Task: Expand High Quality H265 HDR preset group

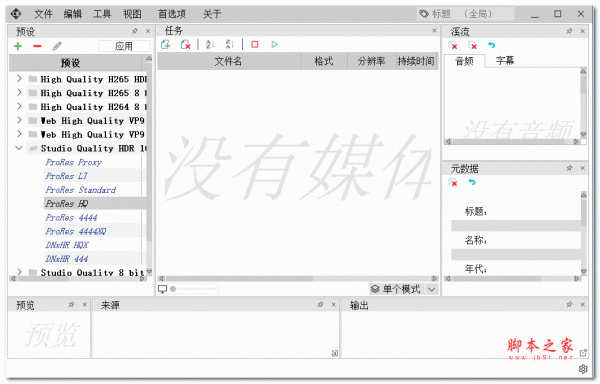Action: click(19, 79)
